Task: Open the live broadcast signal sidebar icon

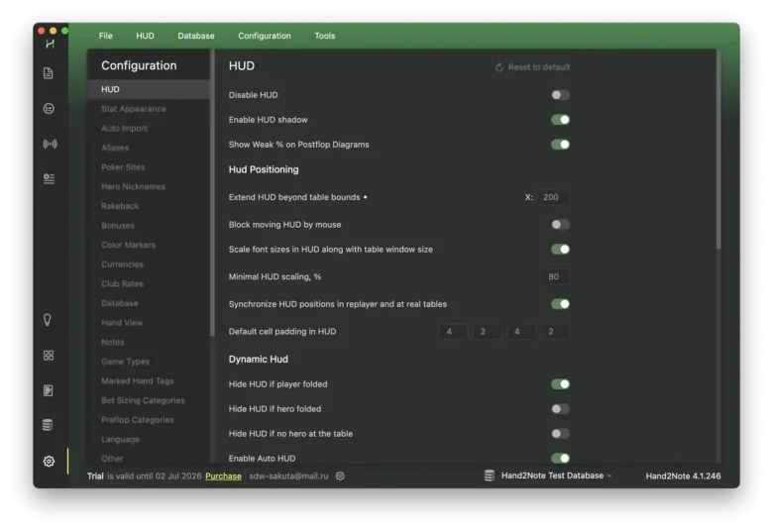Action: (x=50, y=144)
